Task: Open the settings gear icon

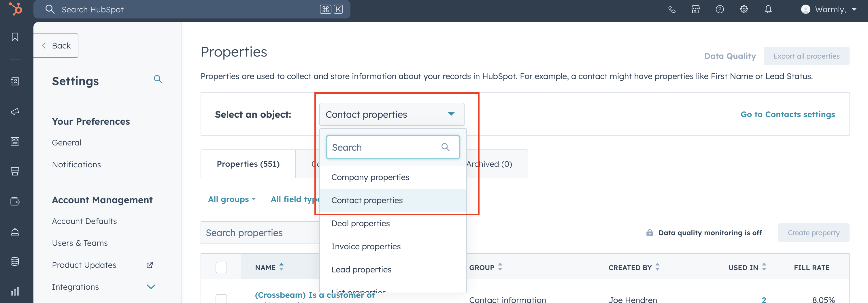Action: point(744,10)
